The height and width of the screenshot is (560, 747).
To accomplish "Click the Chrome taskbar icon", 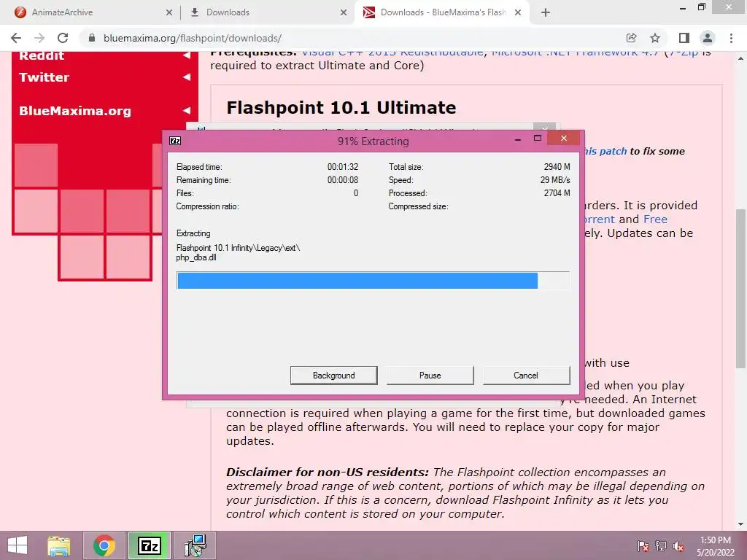I will tap(104, 545).
